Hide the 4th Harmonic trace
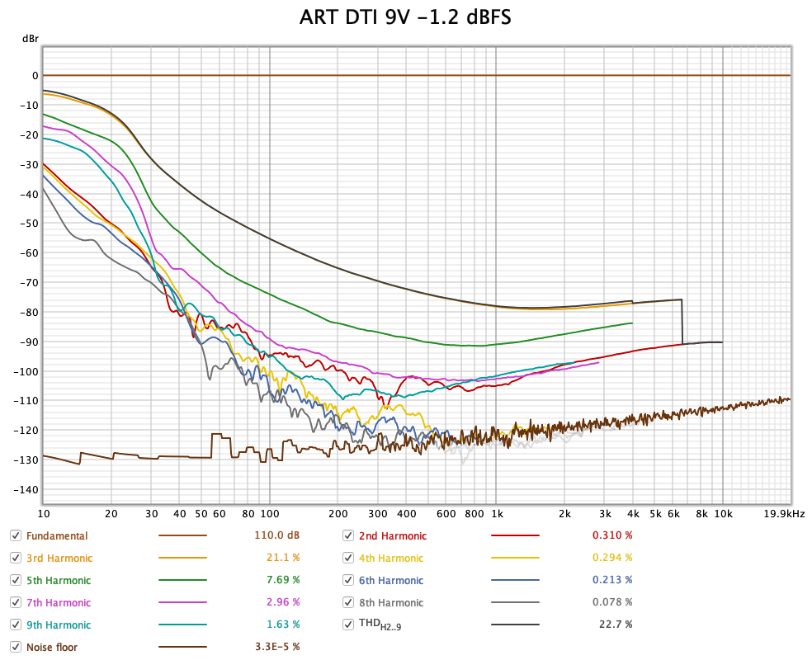 pyautogui.click(x=348, y=558)
